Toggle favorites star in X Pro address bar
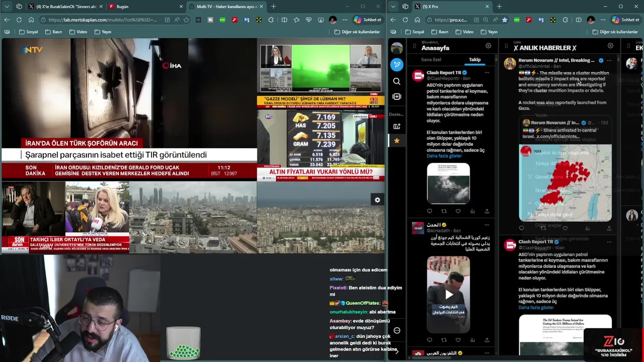 pos(505,20)
